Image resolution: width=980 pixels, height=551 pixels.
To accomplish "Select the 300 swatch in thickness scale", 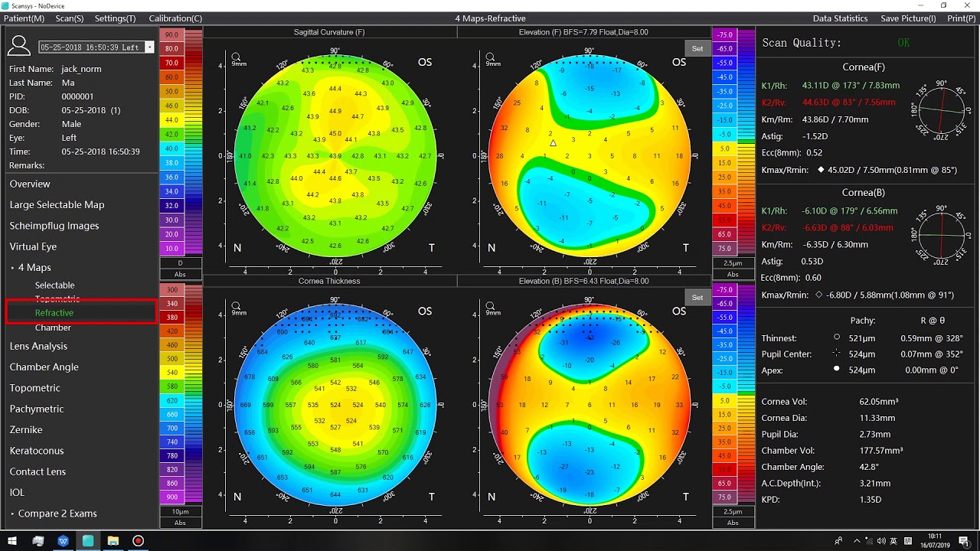I will click(171, 290).
